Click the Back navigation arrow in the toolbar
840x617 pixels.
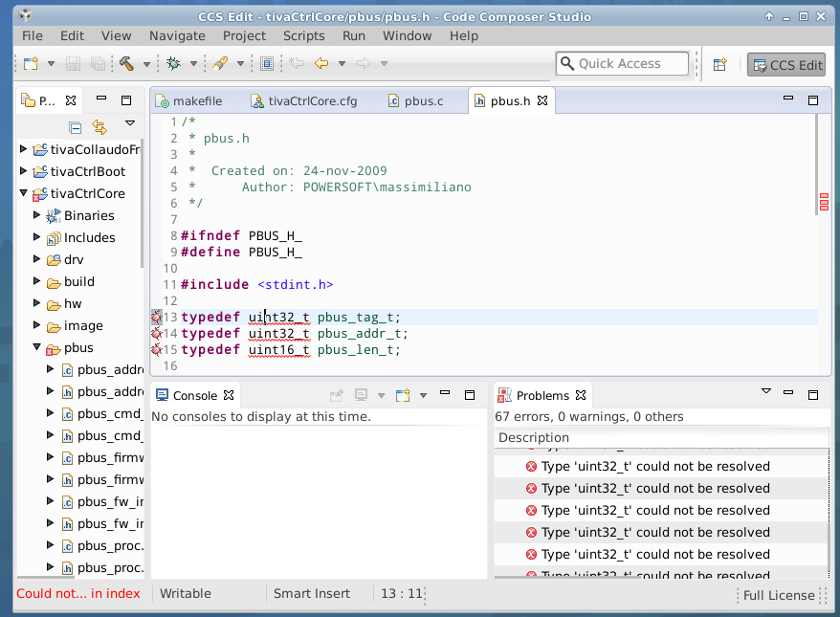321,64
